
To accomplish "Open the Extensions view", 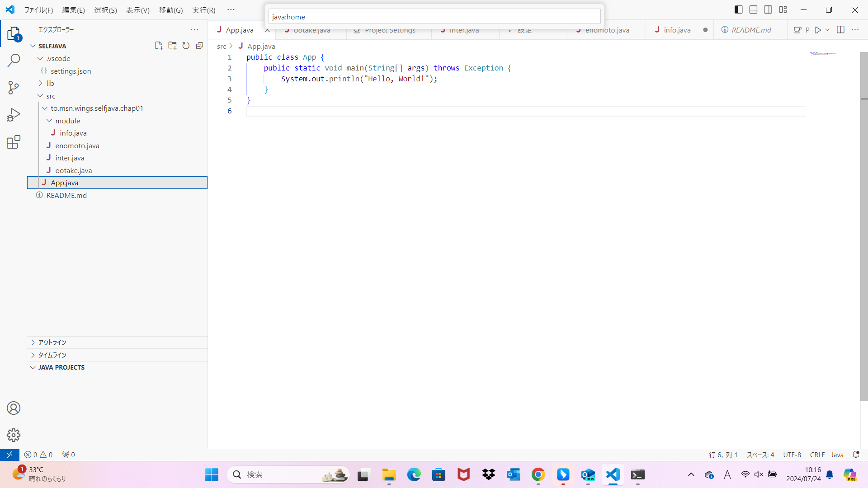I will point(14,142).
